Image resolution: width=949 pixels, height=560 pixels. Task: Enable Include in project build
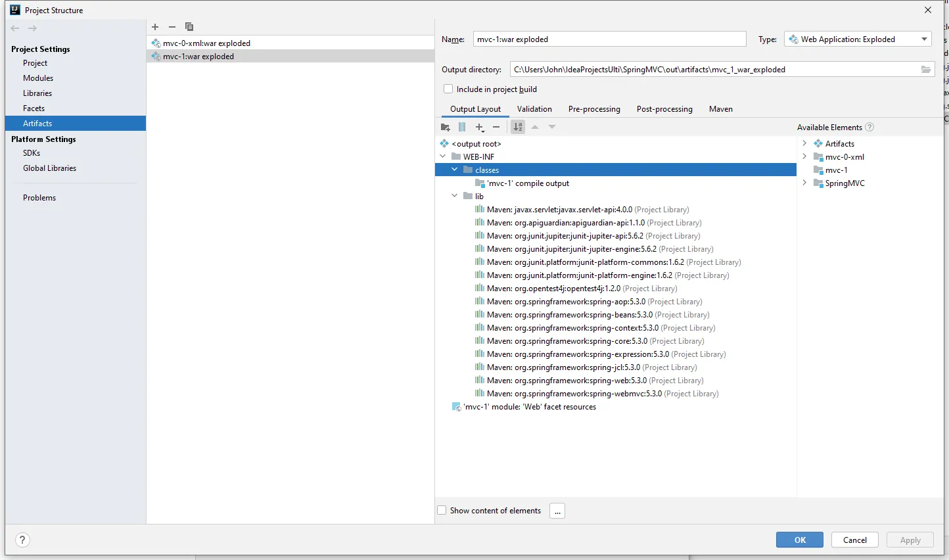pos(448,89)
